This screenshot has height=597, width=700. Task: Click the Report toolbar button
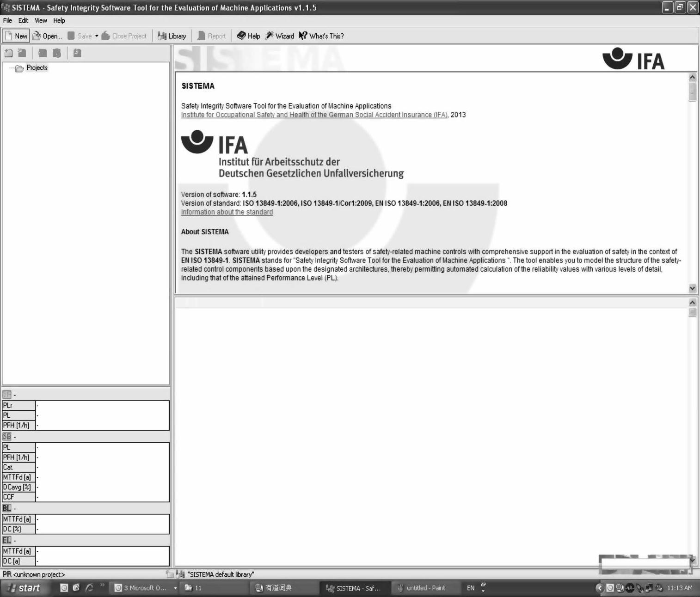(x=212, y=36)
